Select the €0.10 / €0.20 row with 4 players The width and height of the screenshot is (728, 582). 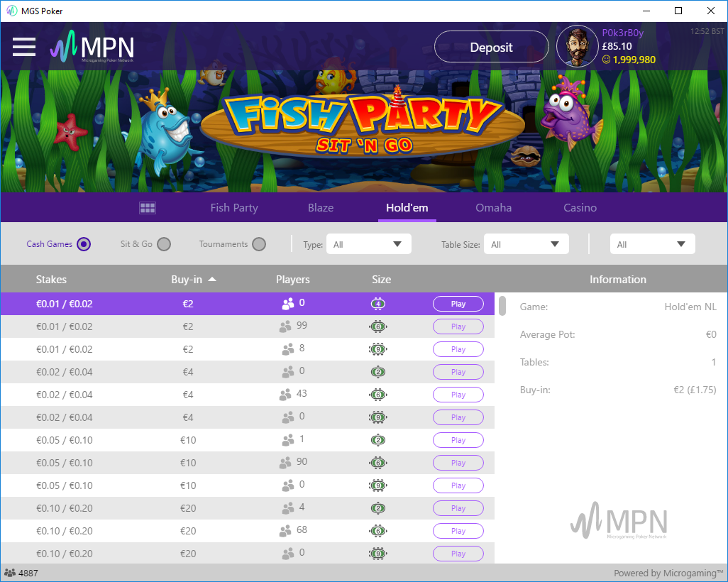click(x=248, y=508)
